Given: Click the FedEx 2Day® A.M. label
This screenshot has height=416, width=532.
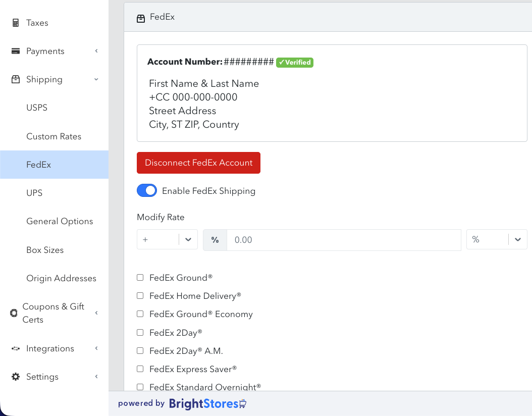Looking at the screenshot, I should pos(186,351).
